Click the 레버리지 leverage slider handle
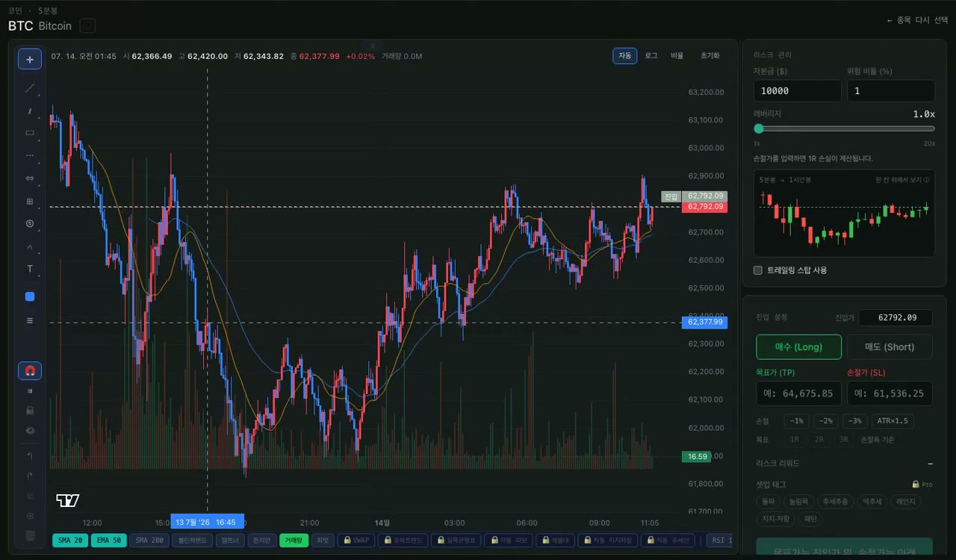The width and height of the screenshot is (956, 560). point(759,128)
